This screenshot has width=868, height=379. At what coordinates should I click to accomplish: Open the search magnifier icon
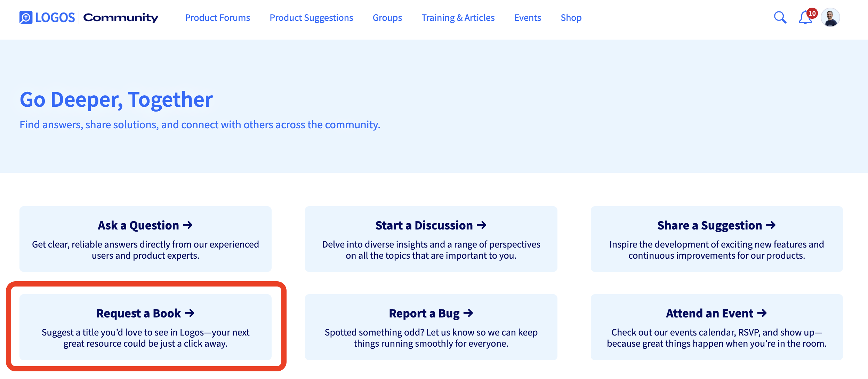pyautogui.click(x=780, y=17)
